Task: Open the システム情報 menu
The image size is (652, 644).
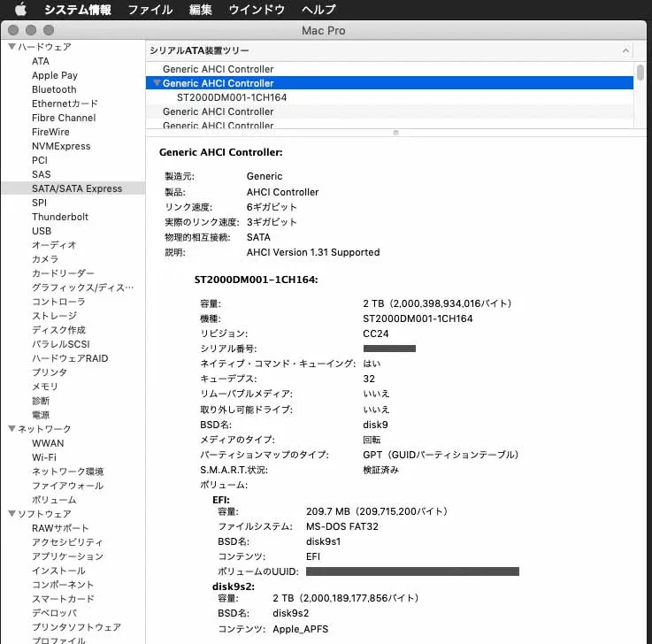Action: 77,9
